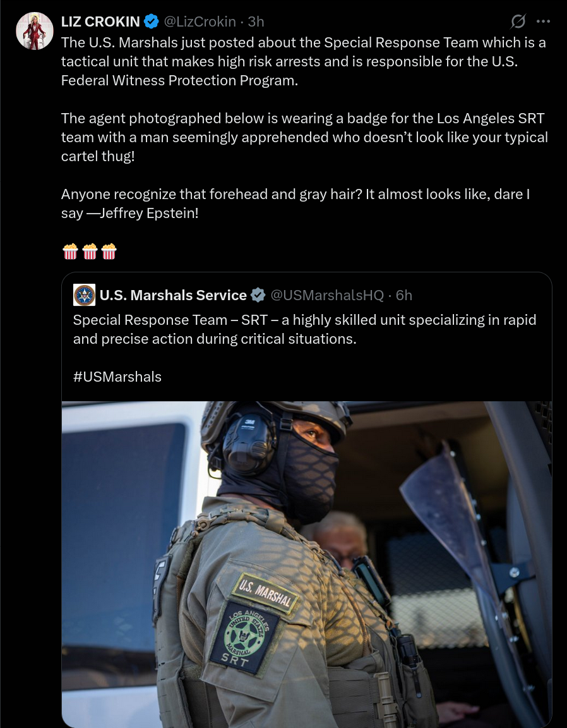Screen dimensions: 567x728
Task: Click the second popcorn emoji
Action: click(x=90, y=252)
